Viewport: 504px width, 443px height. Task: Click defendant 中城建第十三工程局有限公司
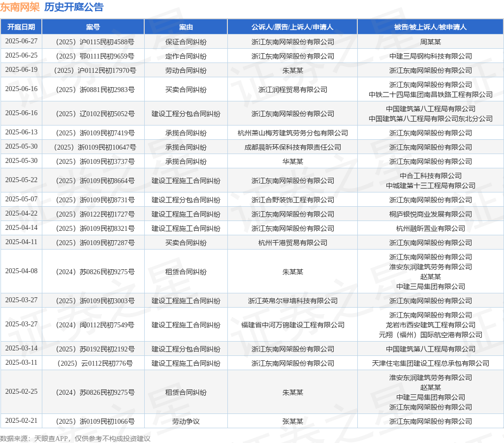click(430, 186)
